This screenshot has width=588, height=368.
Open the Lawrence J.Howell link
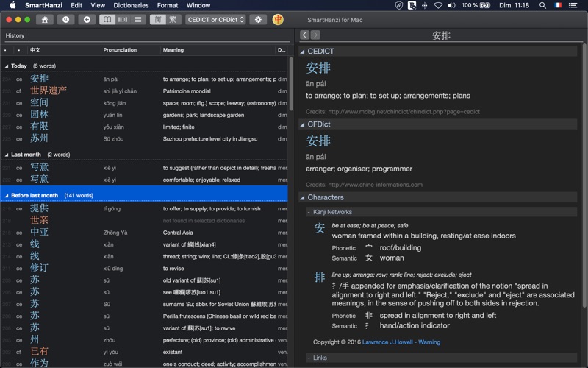tap(387, 342)
